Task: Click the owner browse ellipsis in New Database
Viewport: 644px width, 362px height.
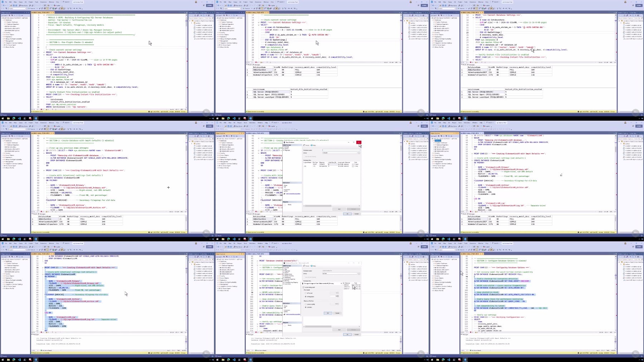Action: [359, 153]
